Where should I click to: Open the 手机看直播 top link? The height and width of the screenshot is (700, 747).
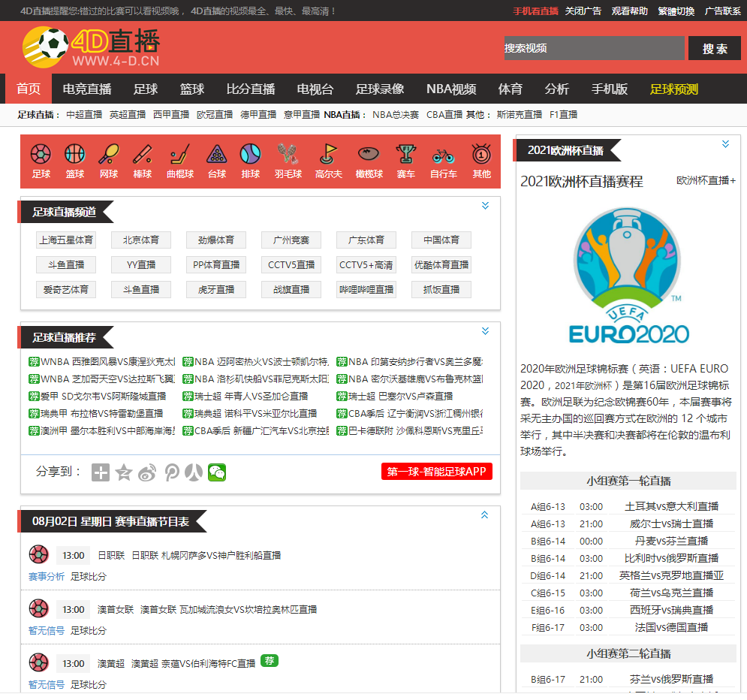pyautogui.click(x=535, y=11)
